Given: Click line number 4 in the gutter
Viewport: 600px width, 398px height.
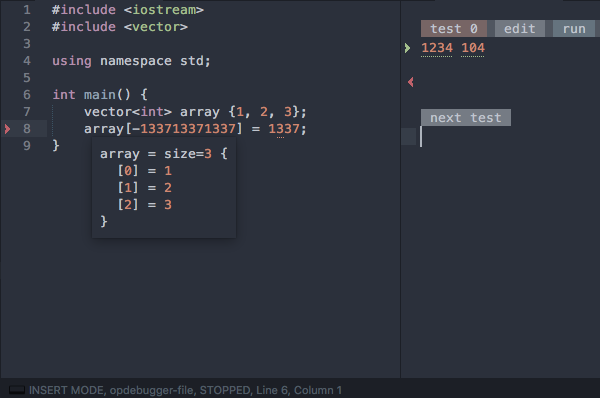Looking at the screenshot, I should pos(27,60).
